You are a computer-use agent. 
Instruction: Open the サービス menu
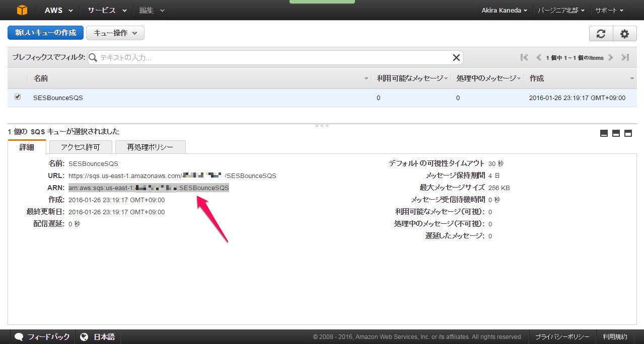[107, 10]
